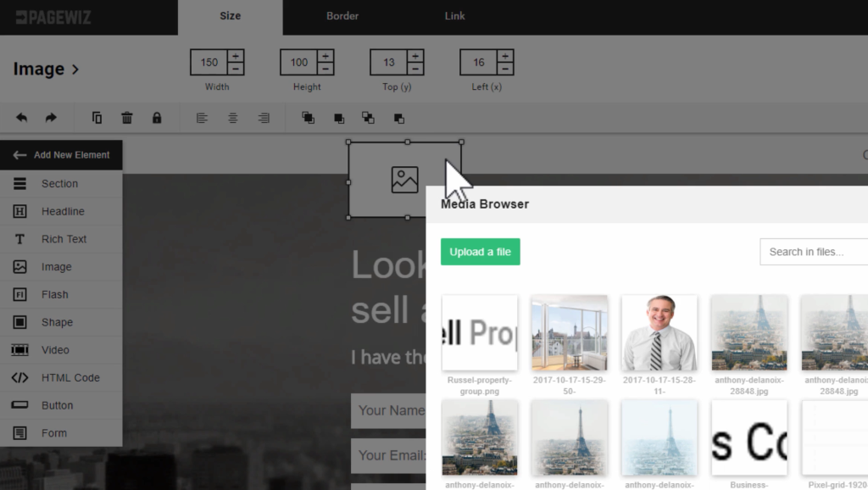Decrease the Top (y) value
Viewport: 868px width, 490px height.
pyautogui.click(x=415, y=69)
